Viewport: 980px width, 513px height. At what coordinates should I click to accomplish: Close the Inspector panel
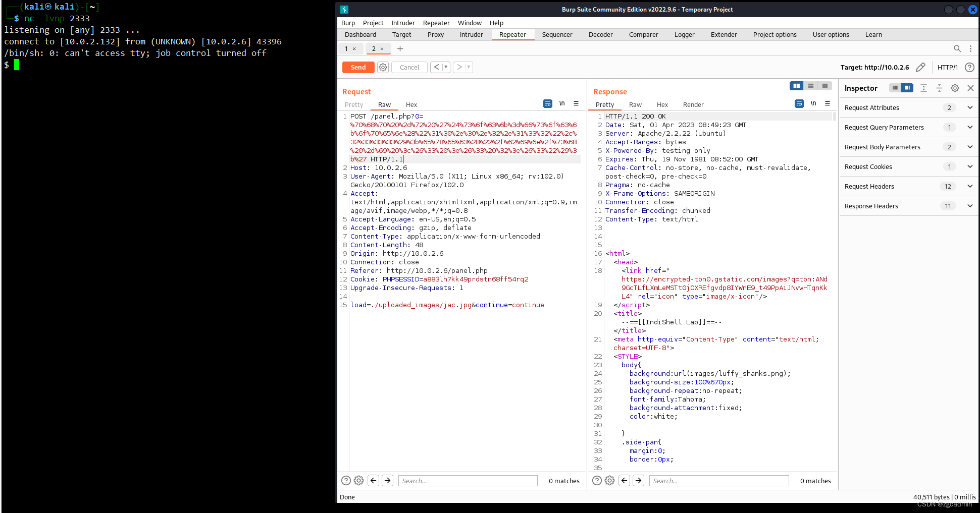(x=970, y=88)
